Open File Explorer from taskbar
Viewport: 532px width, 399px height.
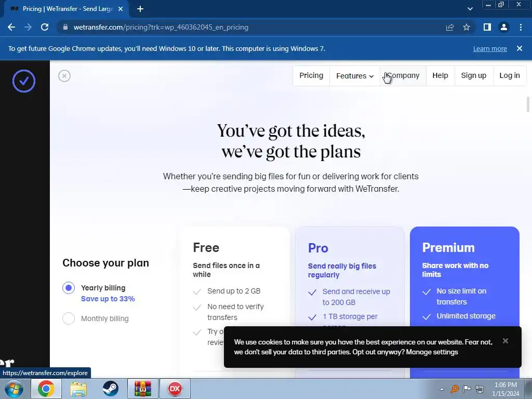[x=78, y=389]
